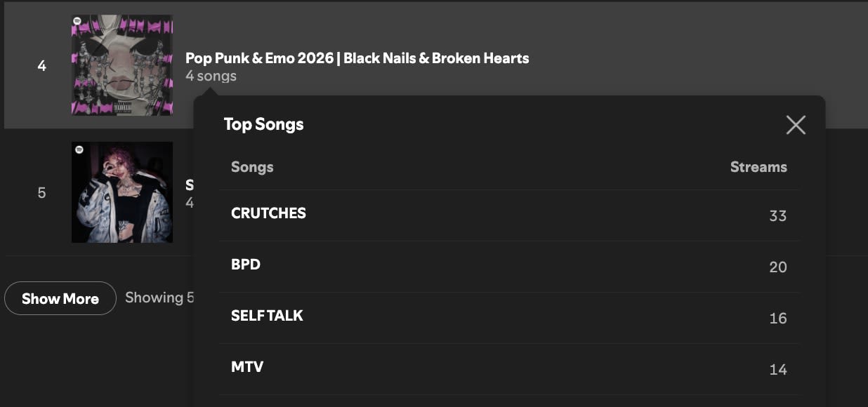Screen dimensions: 868x407
Task: Click rank number 4 in the playlist list
Action: point(41,66)
